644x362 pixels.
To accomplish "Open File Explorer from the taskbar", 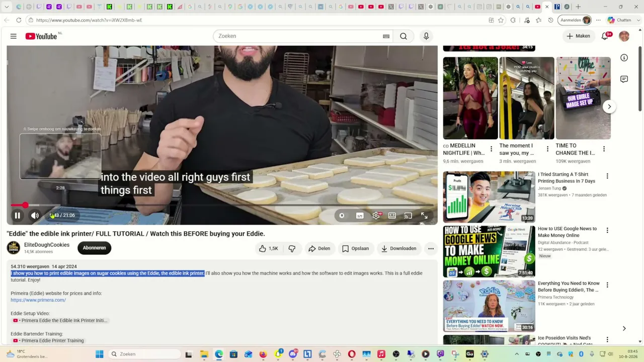I will (x=204, y=354).
